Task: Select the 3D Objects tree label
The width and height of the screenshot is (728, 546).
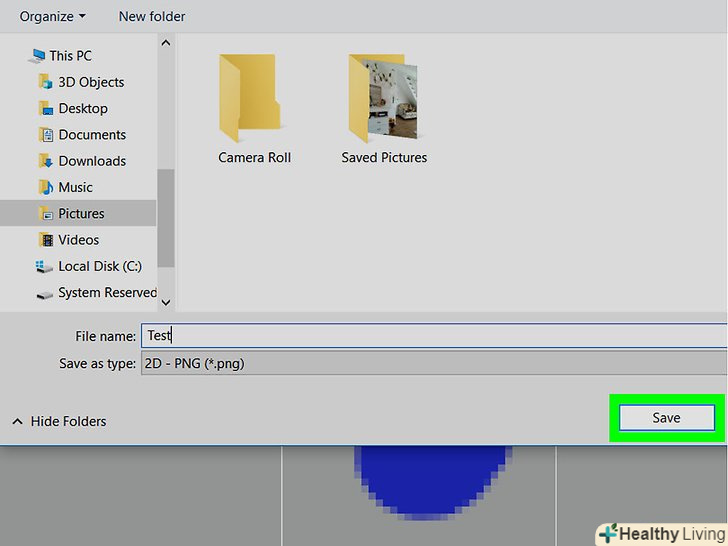Action: pos(91,82)
